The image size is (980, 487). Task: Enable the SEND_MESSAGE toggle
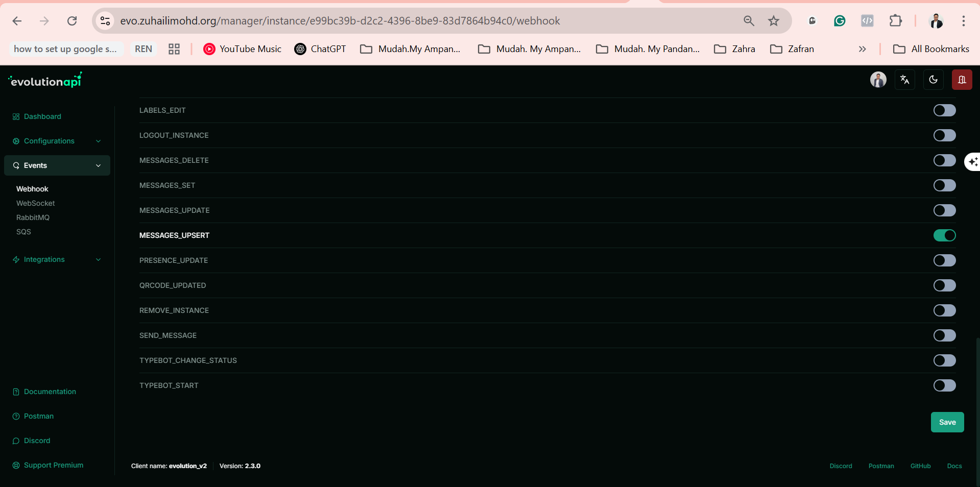click(x=944, y=335)
